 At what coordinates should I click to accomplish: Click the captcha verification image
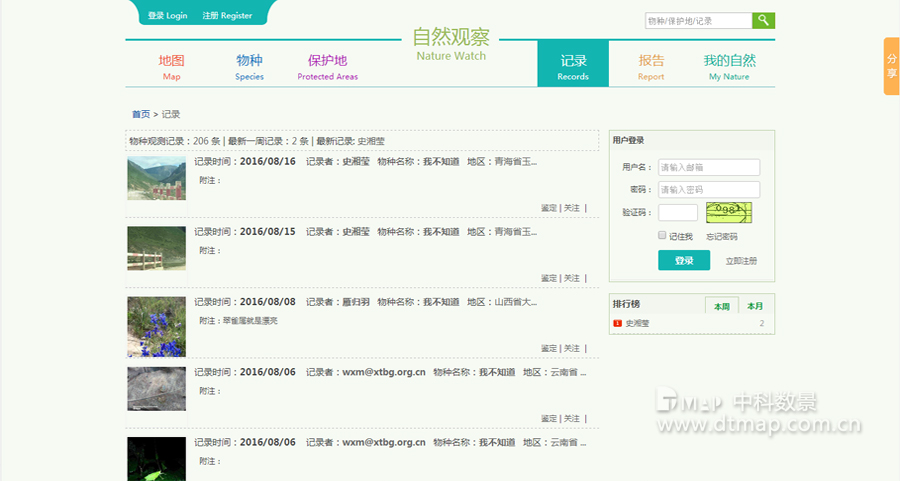(x=729, y=211)
